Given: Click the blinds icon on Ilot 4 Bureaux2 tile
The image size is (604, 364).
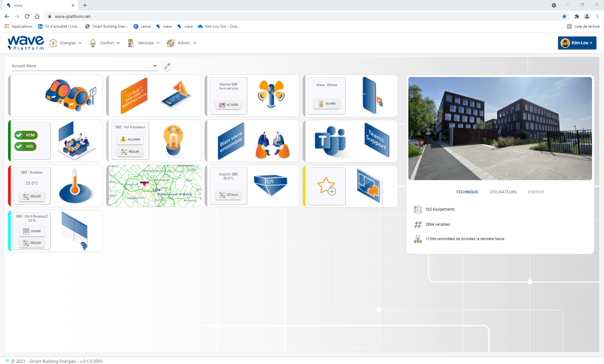Looking at the screenshot, I should pyautogui.click(x=76, y=231).
